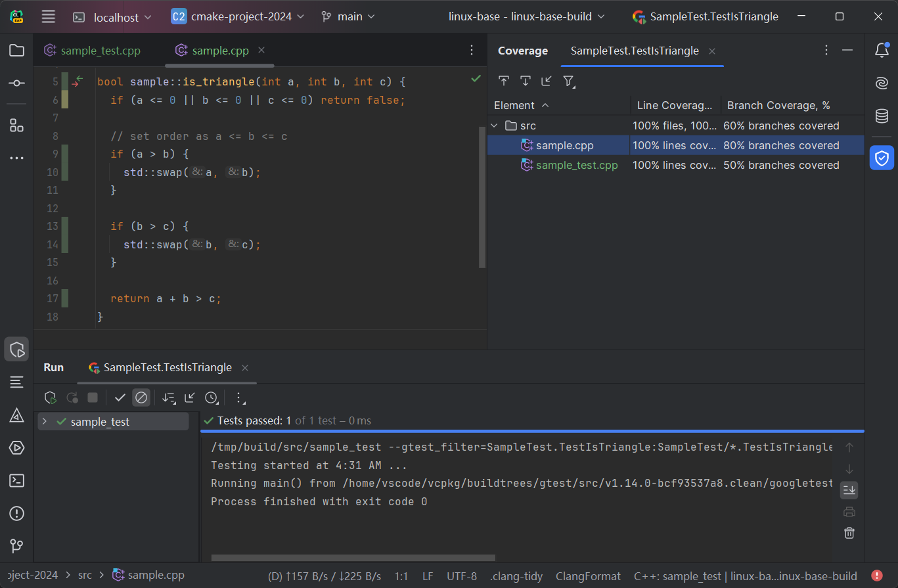Toggle Scroll to End in console
898x588 pixels.
(849, 490)
